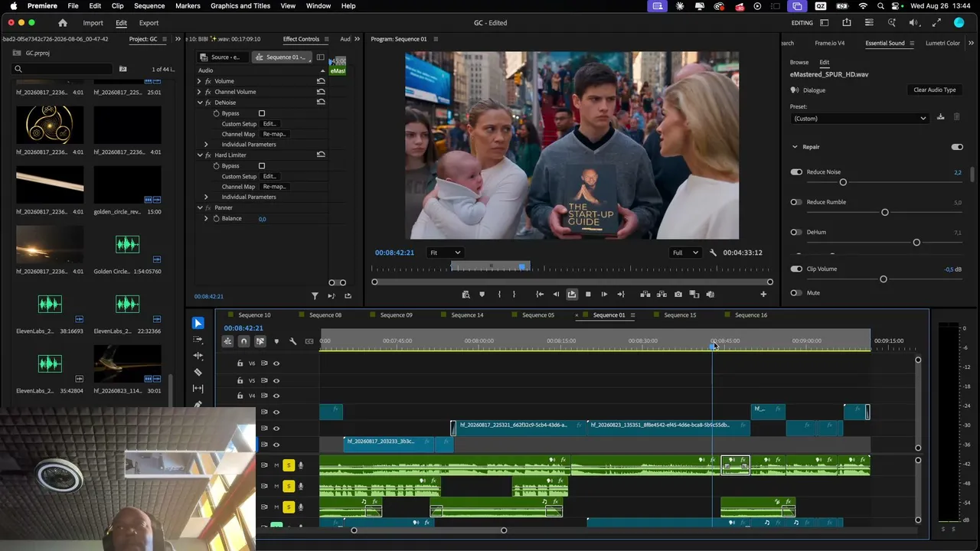
Task: Switch to the Frame.io V4 tab
Action: click(830, 43)
